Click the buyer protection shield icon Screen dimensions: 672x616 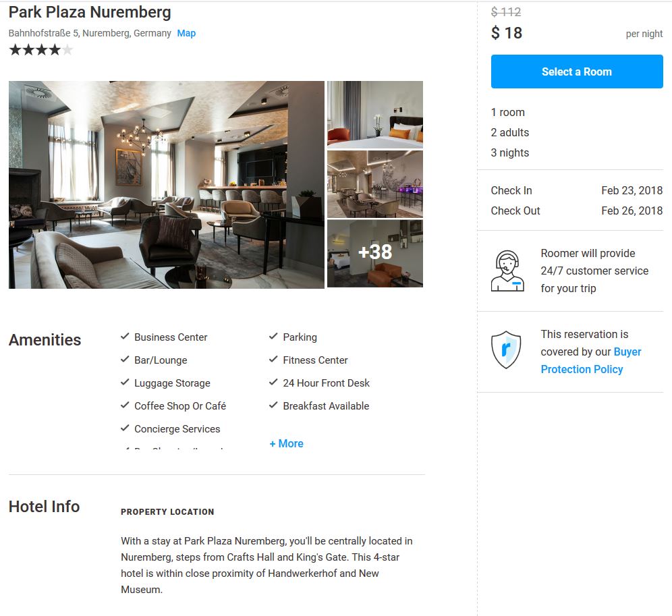506,349
